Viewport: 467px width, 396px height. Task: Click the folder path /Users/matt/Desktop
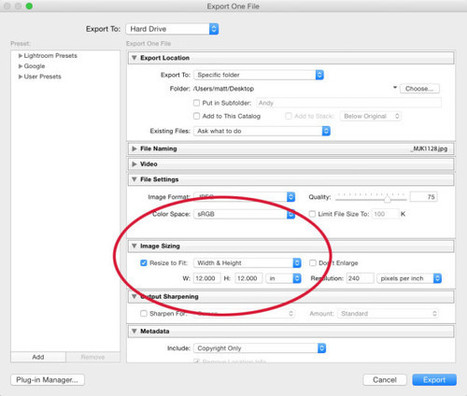click(224, 89)
